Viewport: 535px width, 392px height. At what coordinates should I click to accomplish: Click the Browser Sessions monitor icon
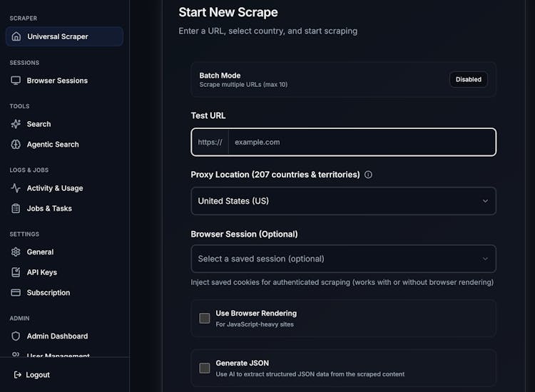pos(16,81)
